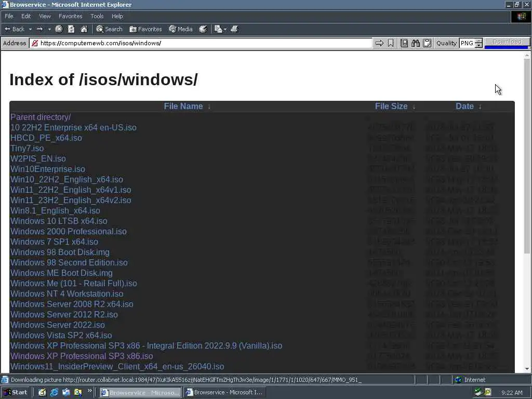532x399 pixels.
Task: Click the Download button
Action: [507, 42]
